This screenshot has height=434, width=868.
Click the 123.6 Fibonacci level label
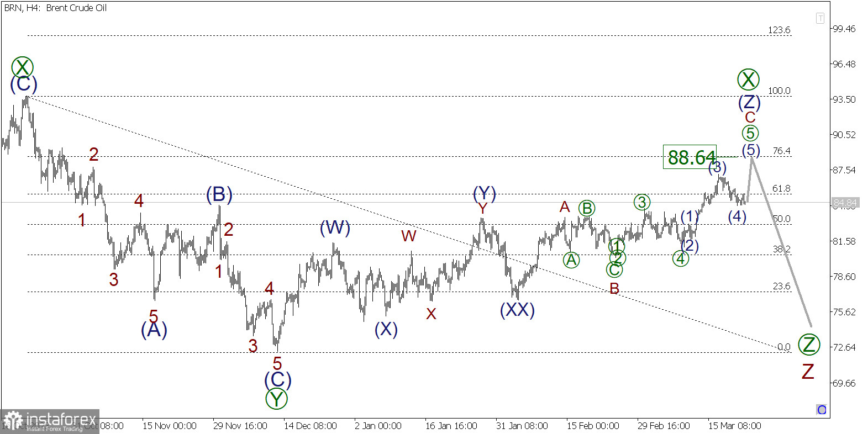coord(779,30)
